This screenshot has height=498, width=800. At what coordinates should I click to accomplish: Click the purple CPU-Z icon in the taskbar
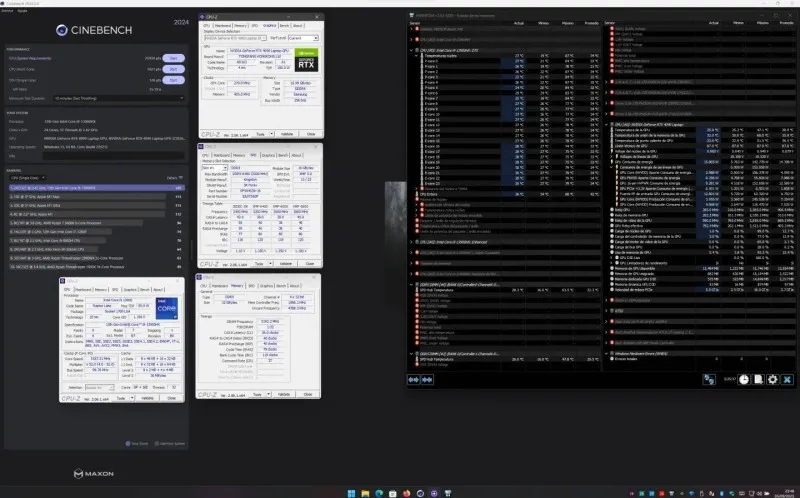pyautogui.click(x=434, y=493)
